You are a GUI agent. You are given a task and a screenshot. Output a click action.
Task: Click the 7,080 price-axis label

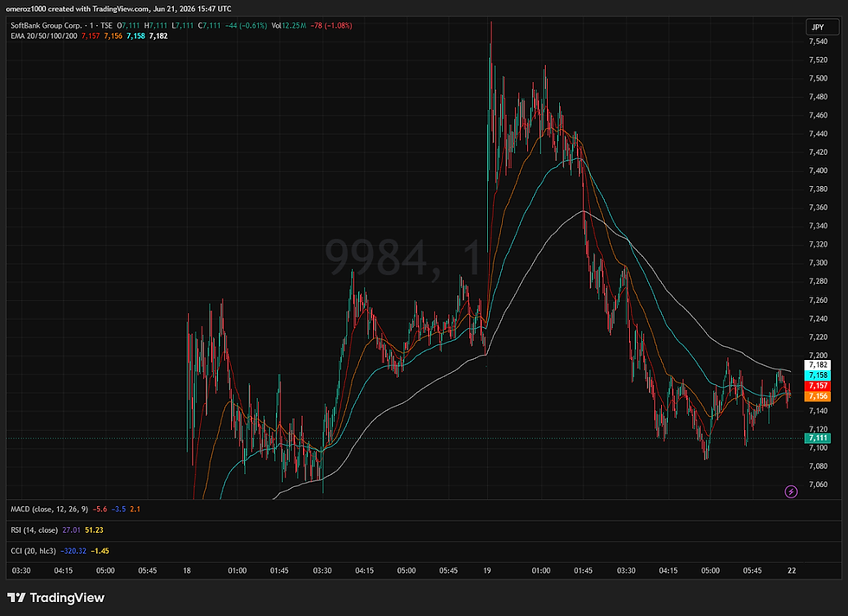coord(818,466)
